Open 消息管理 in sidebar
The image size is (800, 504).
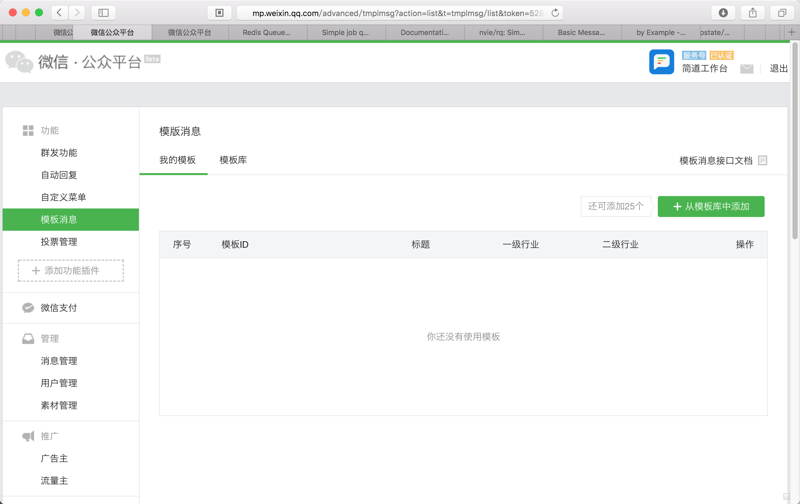pyautogui.click(x=59, y=361)
